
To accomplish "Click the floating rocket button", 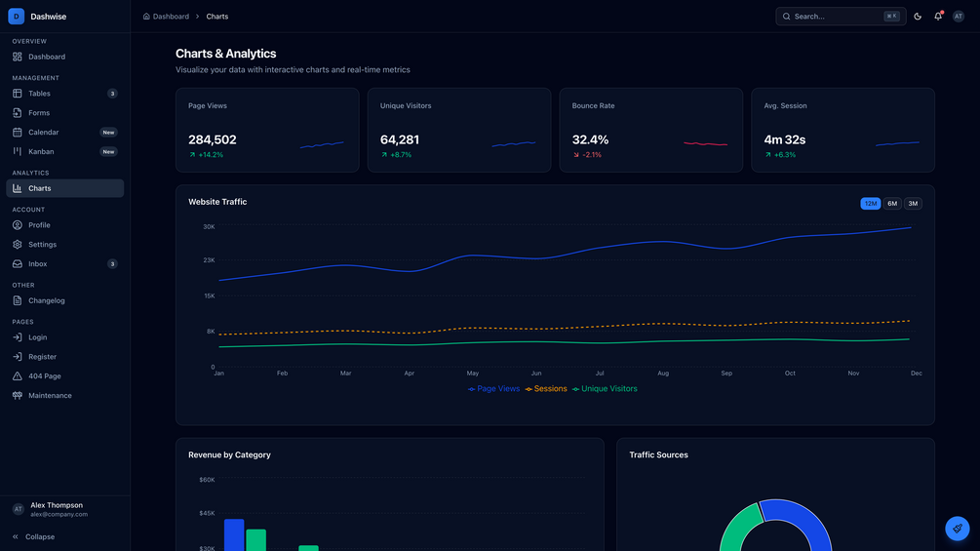I will 957,529.
